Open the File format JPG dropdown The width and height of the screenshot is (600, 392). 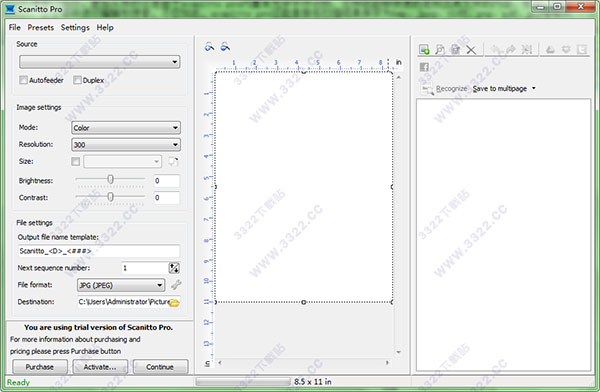(x=121, y=285)
